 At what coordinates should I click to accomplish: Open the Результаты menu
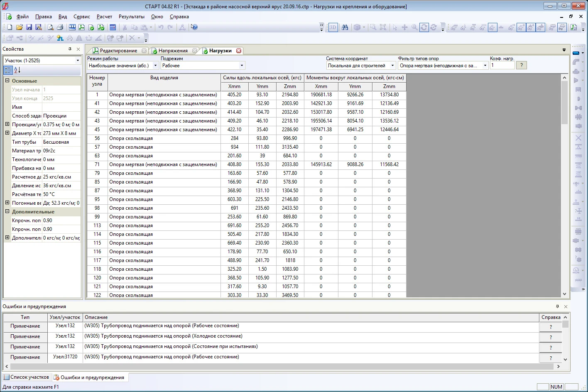[131, 17]
